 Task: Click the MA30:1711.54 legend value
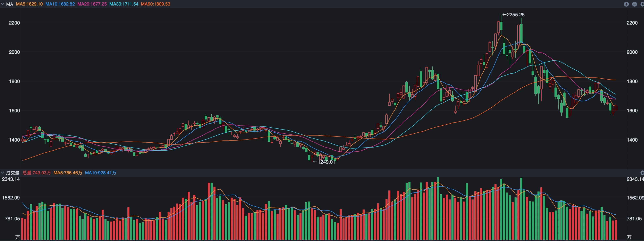coord(124,4)
